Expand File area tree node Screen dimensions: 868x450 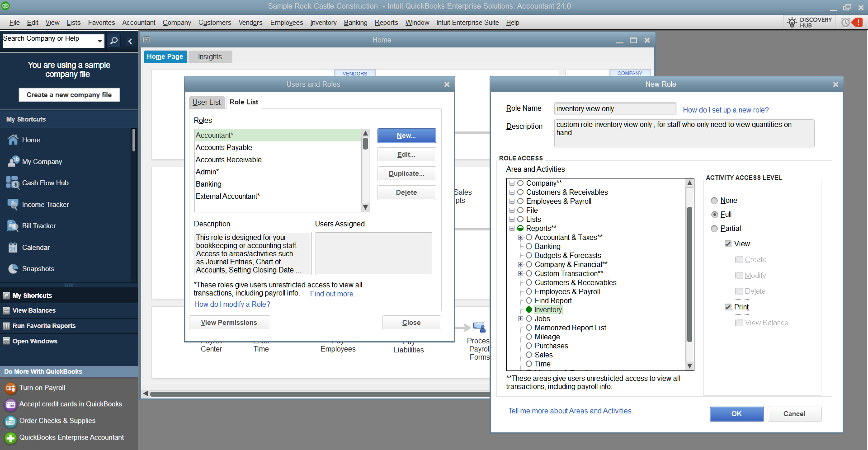click(x=512, y=211)
